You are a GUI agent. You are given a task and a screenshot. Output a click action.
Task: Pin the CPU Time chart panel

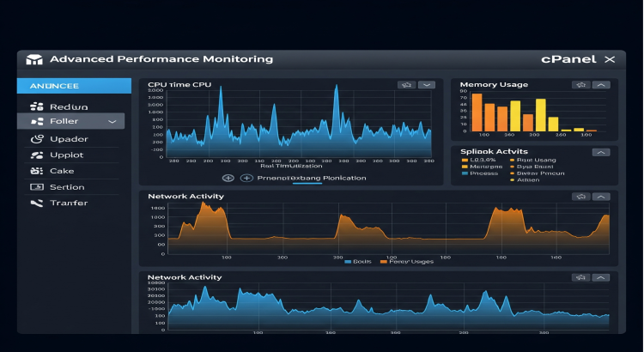pos(405,85)
